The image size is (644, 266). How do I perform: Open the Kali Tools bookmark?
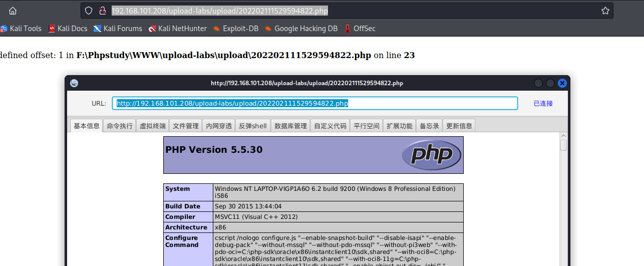(21, 29)
